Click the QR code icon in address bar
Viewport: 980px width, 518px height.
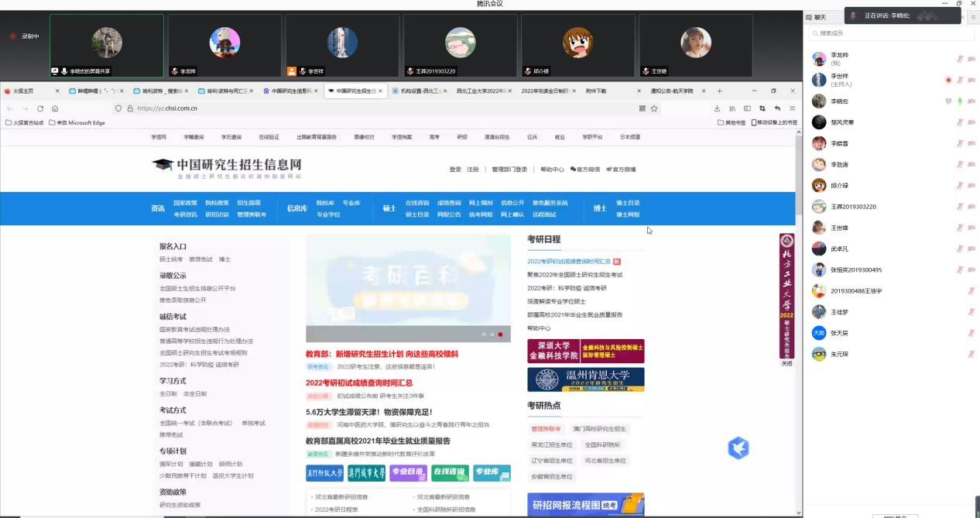click(x=642, y=108)
